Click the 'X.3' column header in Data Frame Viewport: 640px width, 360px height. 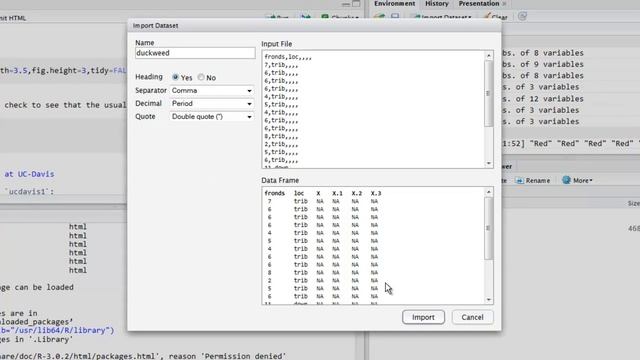(x=376, y=193)
